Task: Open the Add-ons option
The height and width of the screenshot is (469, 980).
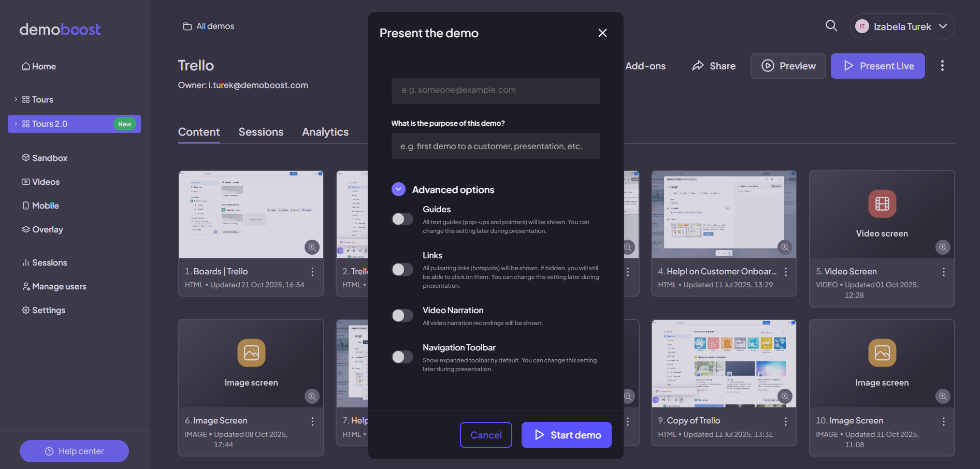Action: click(x=645, y=66)
